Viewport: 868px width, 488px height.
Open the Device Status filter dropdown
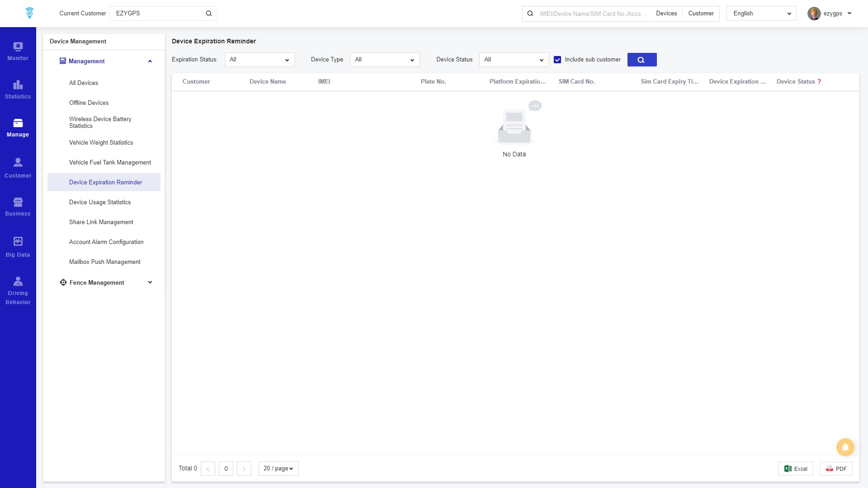(x=514, y=60)
